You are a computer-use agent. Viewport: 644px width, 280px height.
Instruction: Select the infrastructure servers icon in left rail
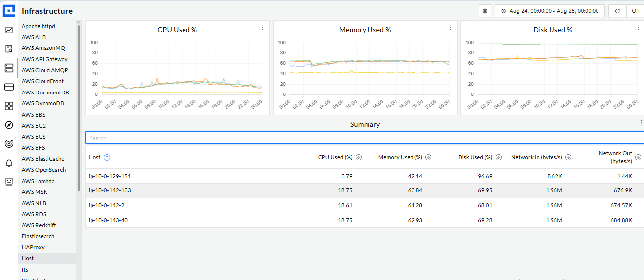click(9, 68)
